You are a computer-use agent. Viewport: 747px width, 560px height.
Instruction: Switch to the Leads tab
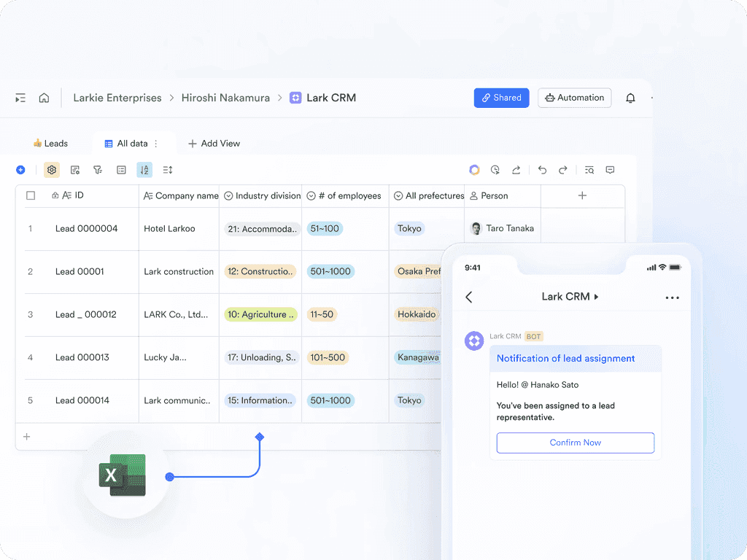51,143
